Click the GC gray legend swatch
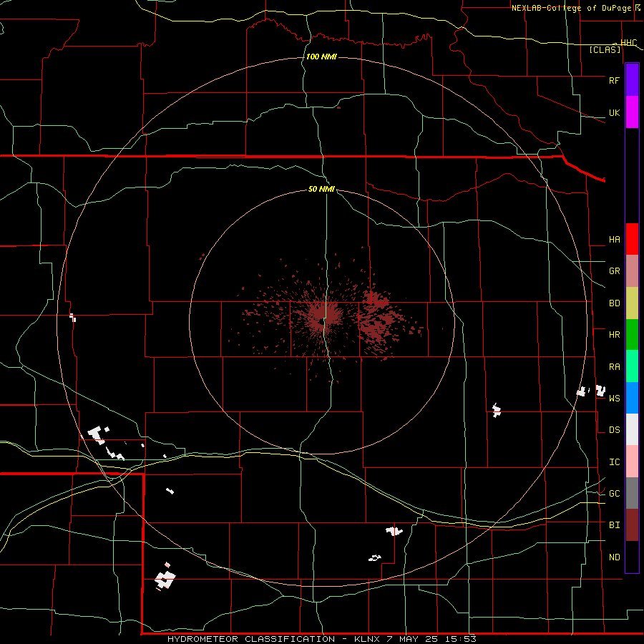 click(632, 493)
